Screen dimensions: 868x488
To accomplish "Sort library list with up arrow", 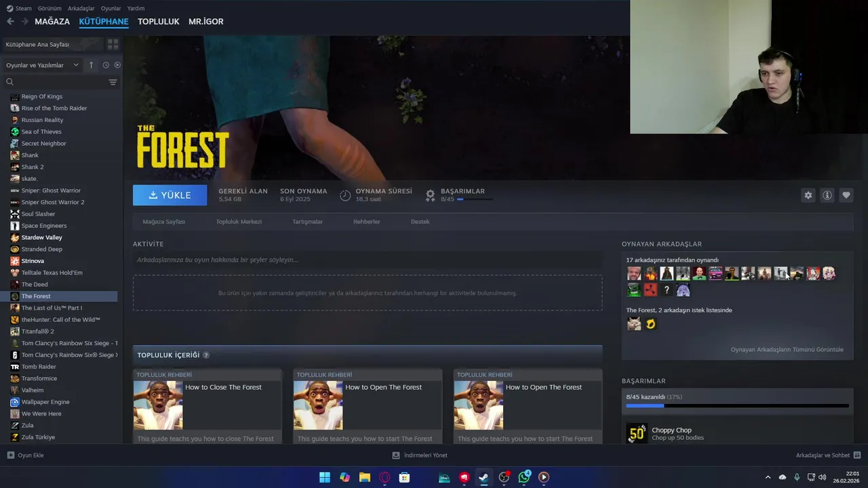I will click(x=92, y=65).
